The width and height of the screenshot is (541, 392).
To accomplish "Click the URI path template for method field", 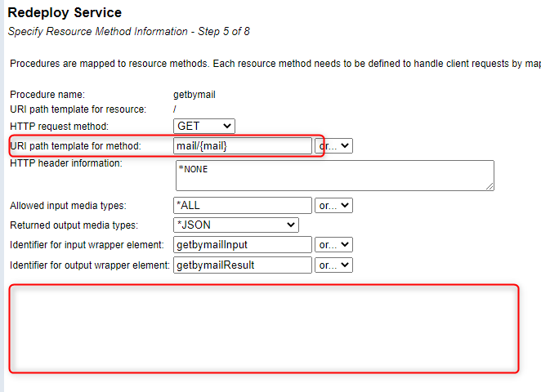I will (x=243, y=145).
